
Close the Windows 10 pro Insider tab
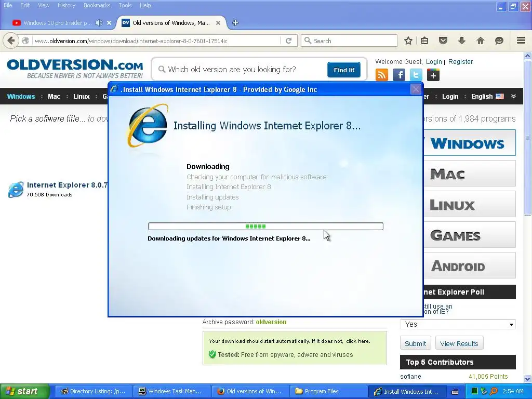click(x=109, y=23)
